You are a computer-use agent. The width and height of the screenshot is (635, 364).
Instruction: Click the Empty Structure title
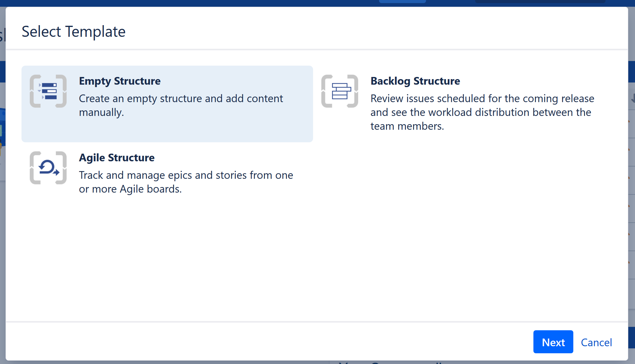click(120, 81)
